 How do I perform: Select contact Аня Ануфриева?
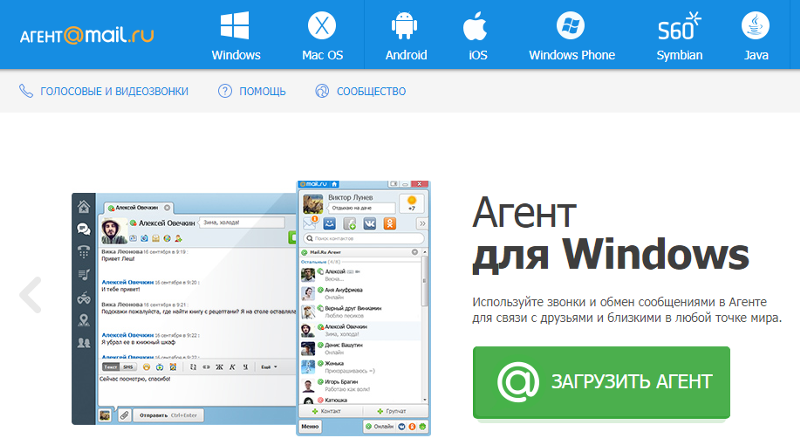pos(360,293)
